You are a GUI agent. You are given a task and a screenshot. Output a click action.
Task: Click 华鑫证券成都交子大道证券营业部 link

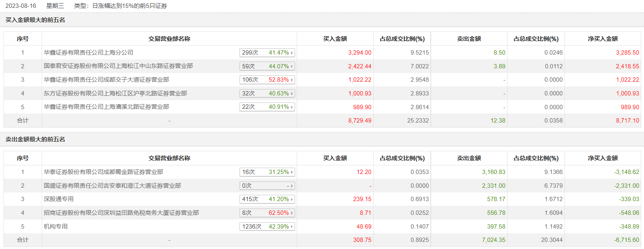[x=106, y=80]
